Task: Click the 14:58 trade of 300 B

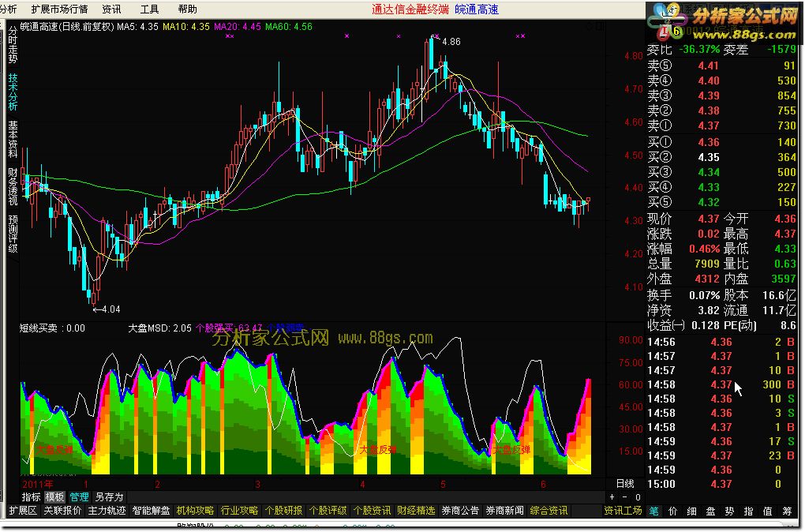Action: click(721, 384)
